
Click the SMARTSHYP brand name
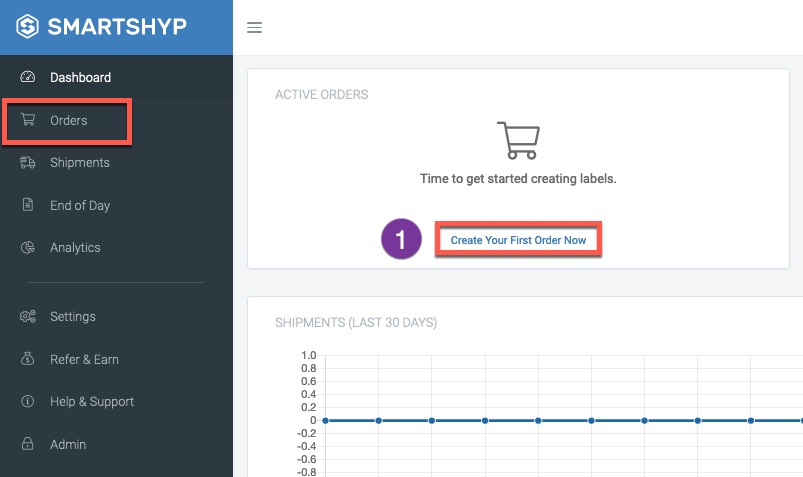pos(117,27)
